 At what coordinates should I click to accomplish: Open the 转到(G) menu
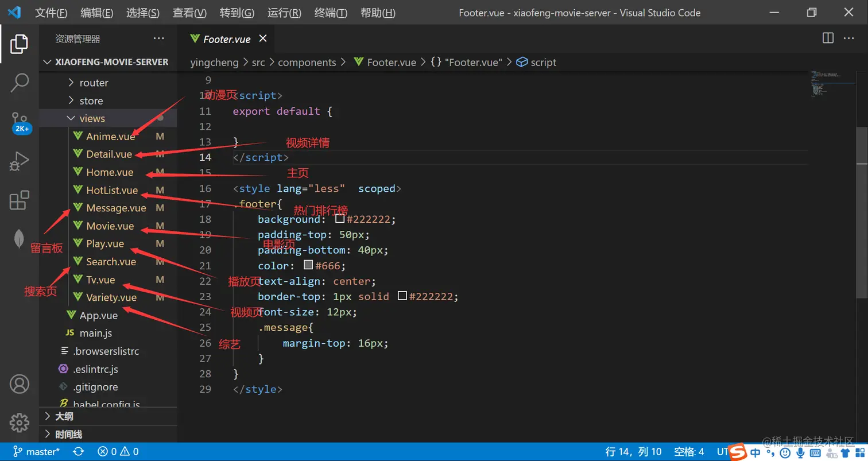pyautogui.click(x=237, y=13)
